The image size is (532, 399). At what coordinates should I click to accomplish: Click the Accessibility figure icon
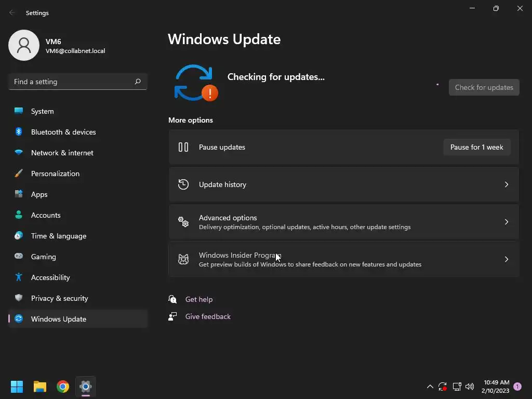click(x=19, y=277)
